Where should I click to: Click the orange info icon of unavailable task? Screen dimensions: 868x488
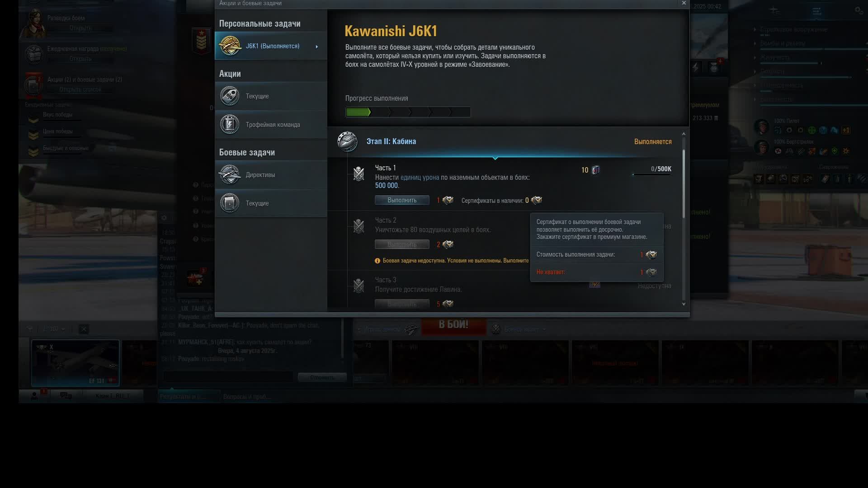pyautogui.click(x=377, y=261)
